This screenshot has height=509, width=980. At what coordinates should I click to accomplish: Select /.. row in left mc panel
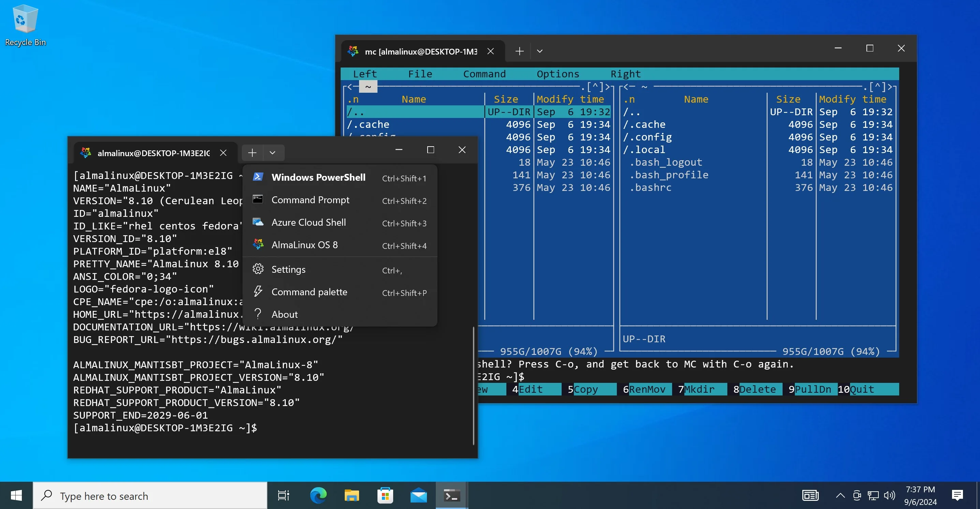(479, 112)
